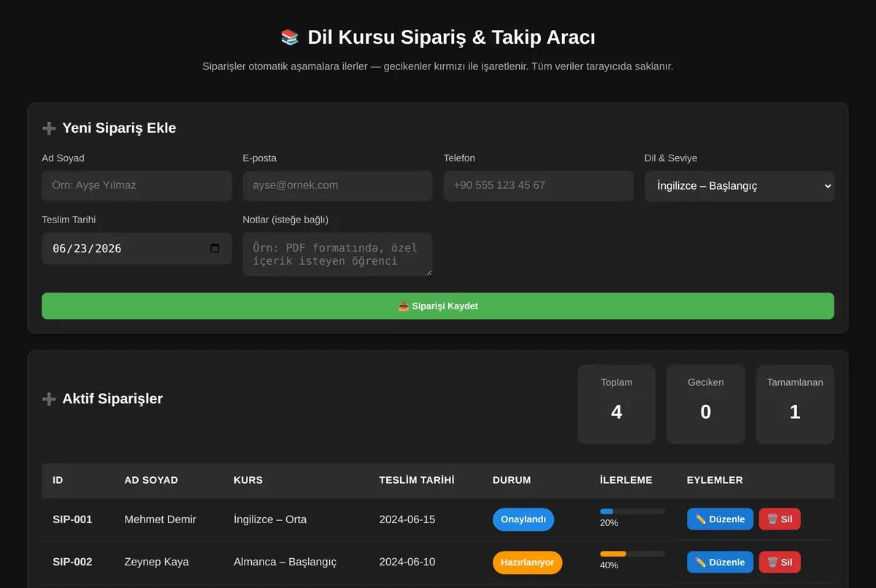Click the Onaylandı status badge

point(523,519)
